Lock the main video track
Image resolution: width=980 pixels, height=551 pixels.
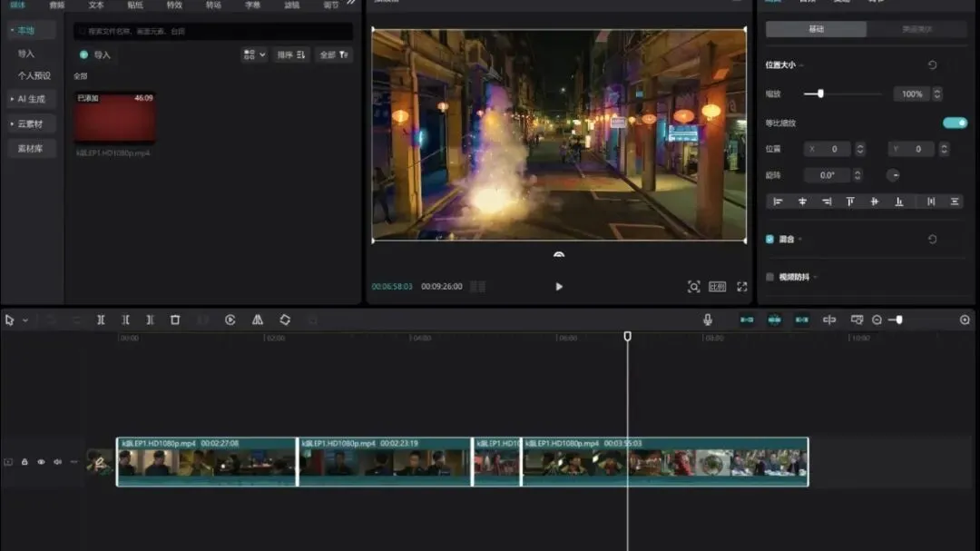point(24,462)
